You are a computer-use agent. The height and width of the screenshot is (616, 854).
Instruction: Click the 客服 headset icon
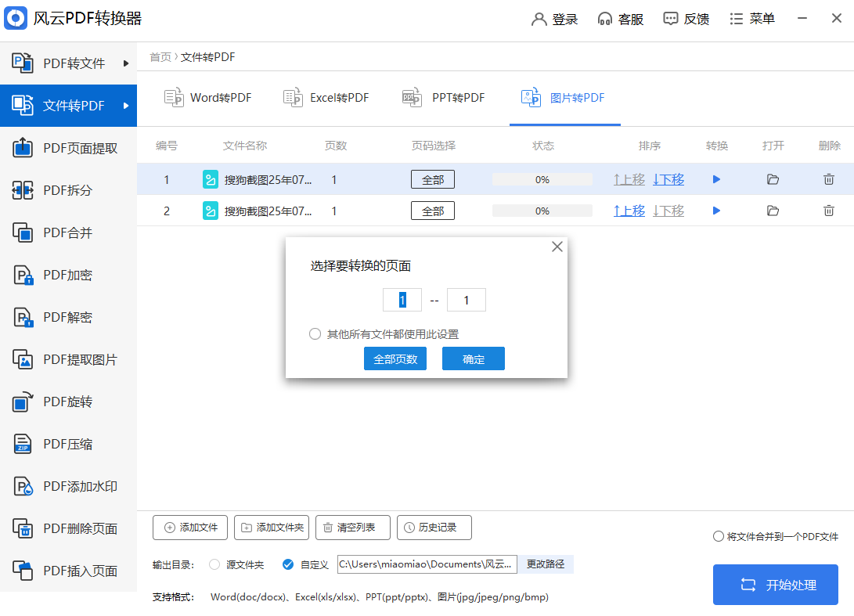pyautogui.click(x=605, y=20)
